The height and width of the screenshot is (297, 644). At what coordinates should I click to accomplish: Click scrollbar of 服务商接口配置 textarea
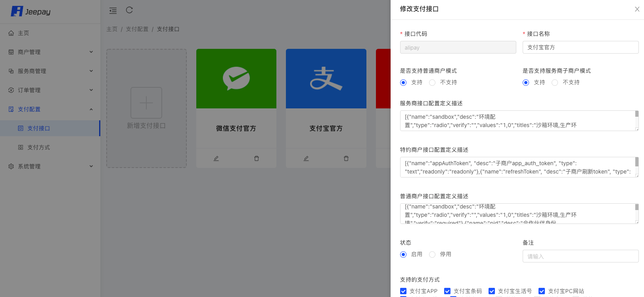(637, 114)
